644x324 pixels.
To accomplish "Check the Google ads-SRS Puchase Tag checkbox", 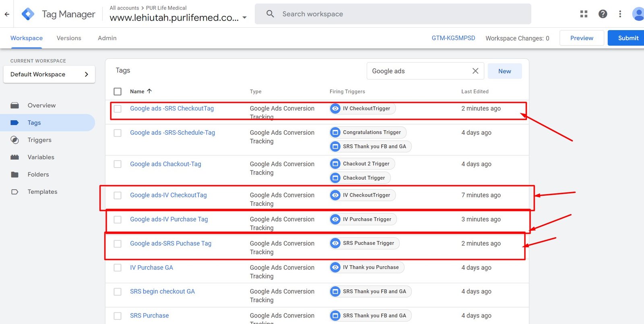I will (118, 244).
